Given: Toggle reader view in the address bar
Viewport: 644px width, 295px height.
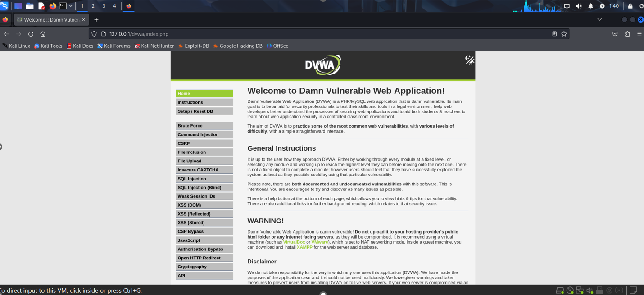Looking at the screenshot, I should click(554, 34).
